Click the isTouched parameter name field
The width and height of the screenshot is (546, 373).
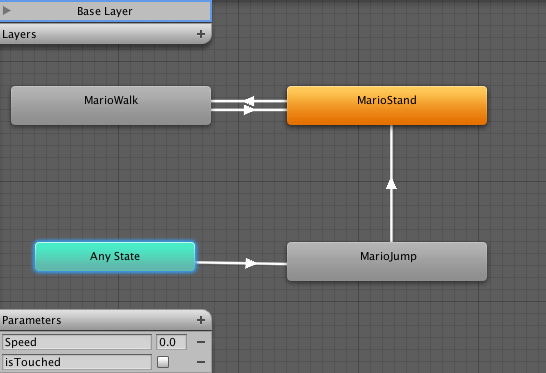(77, 362)
